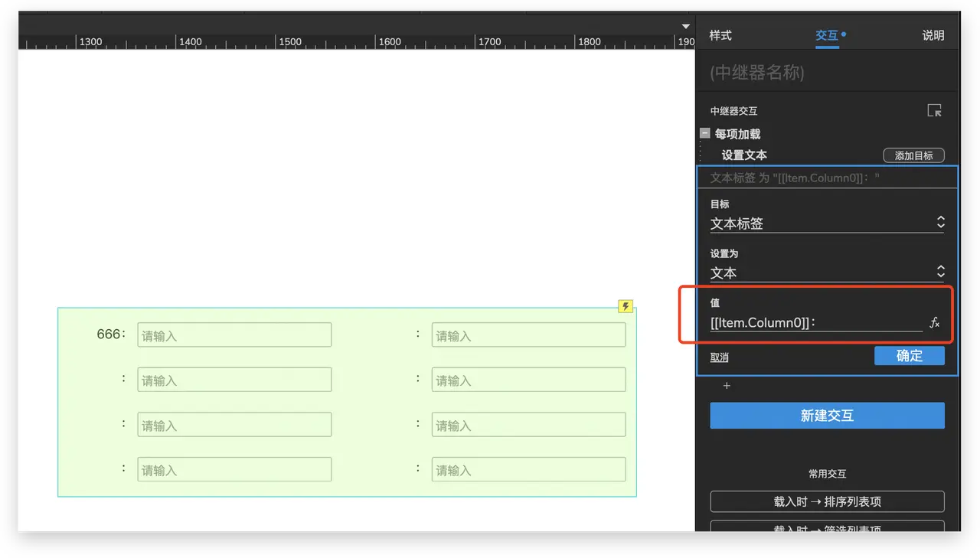Click the 请输入 field beside the 666 label
The height and width of the screenshot is (558, 980).
click(234, 335)
